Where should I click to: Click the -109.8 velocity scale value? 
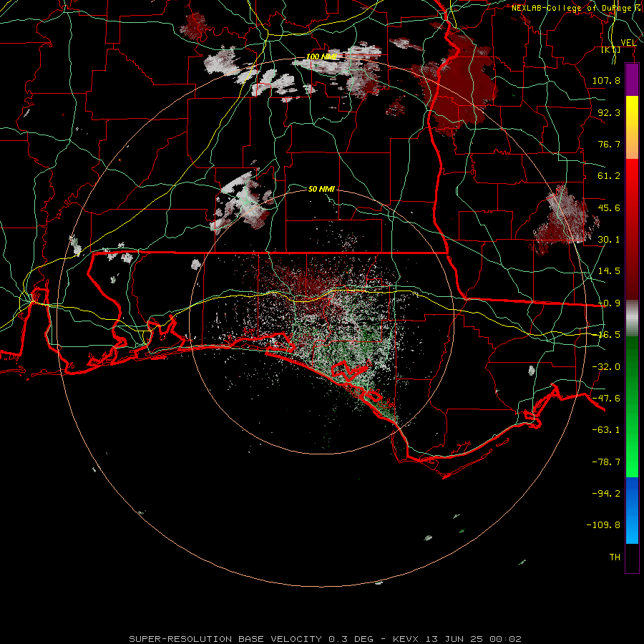tap(603, 525)
